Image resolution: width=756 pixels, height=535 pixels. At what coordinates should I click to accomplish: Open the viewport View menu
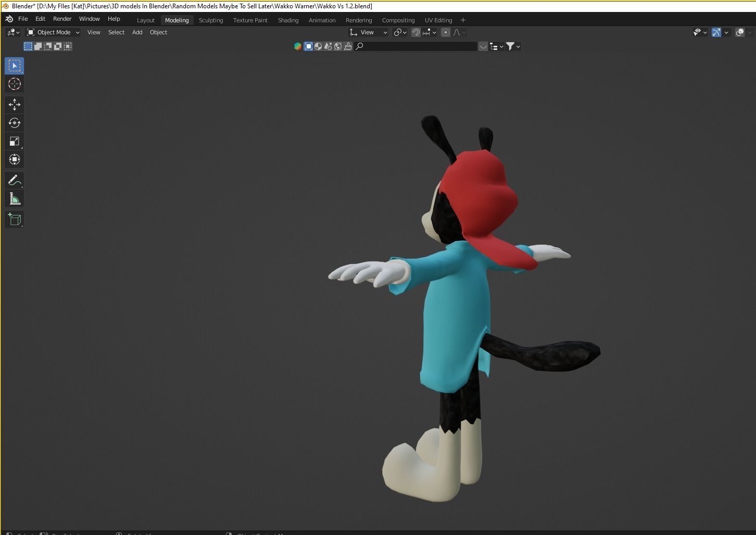click(x=94, y=32)
